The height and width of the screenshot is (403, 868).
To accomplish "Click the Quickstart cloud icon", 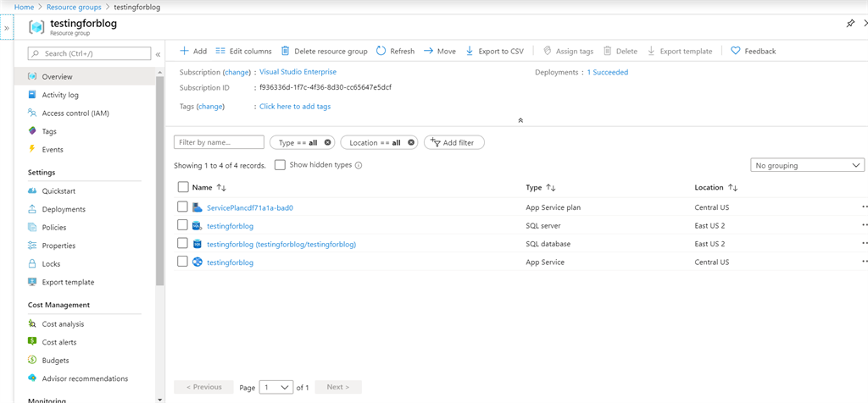I will (x=32, y=191).
